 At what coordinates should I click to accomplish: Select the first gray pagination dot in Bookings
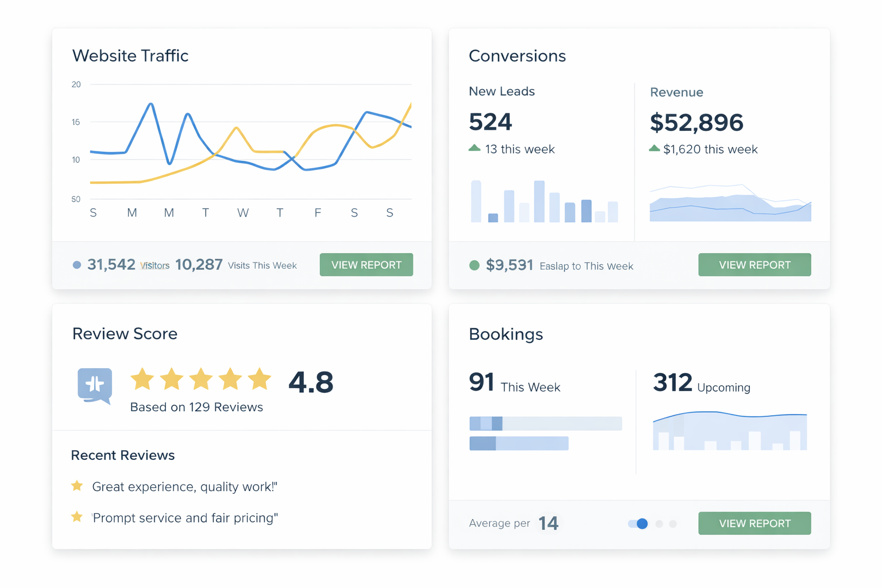tap(659, 524)
